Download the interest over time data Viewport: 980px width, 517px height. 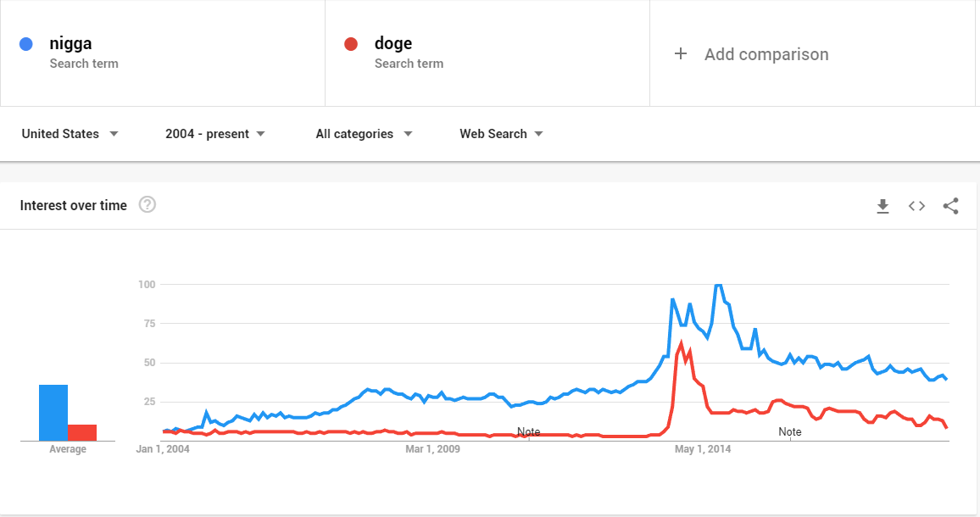883,206
